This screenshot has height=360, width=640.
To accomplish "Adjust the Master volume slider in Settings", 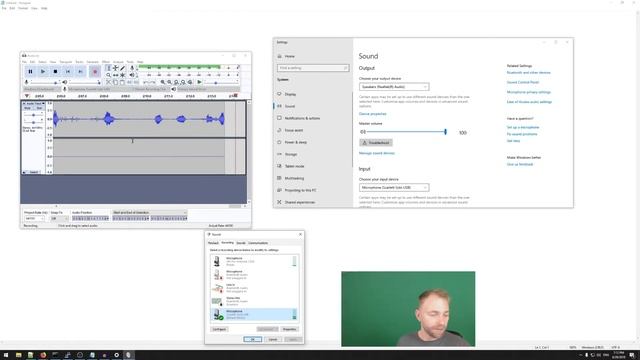I will coord(406,132).
